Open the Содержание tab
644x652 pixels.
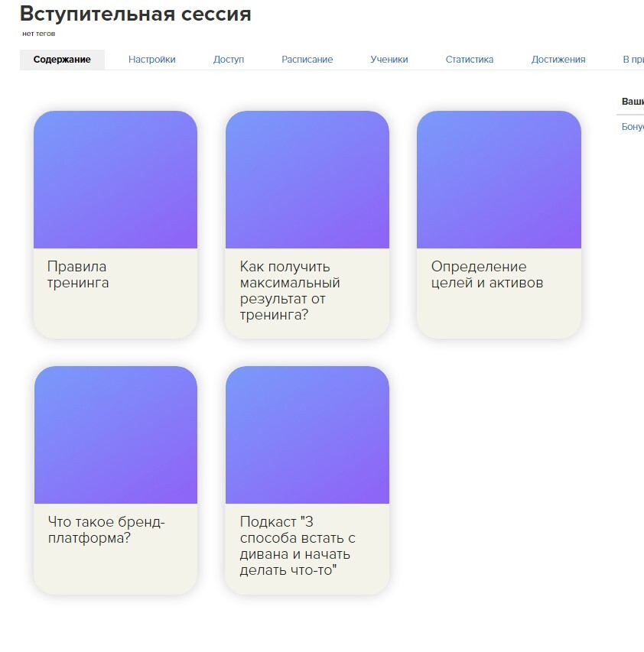[62, 60]
